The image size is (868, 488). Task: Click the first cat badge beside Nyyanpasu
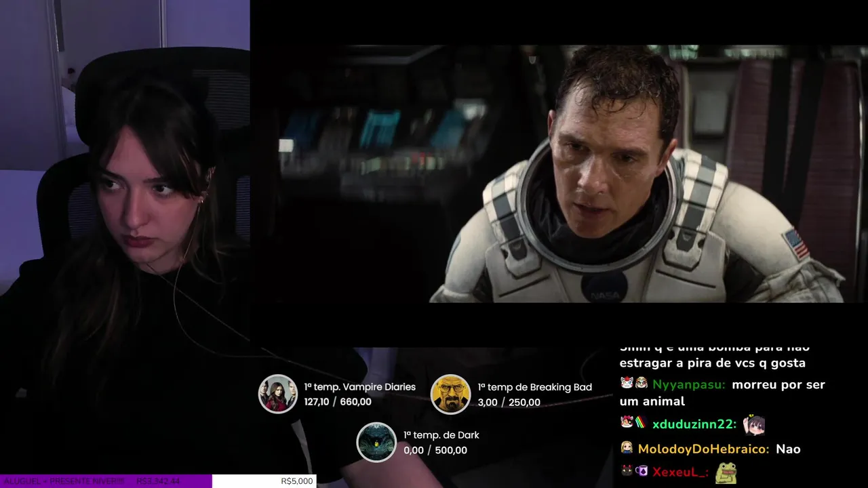627,384
